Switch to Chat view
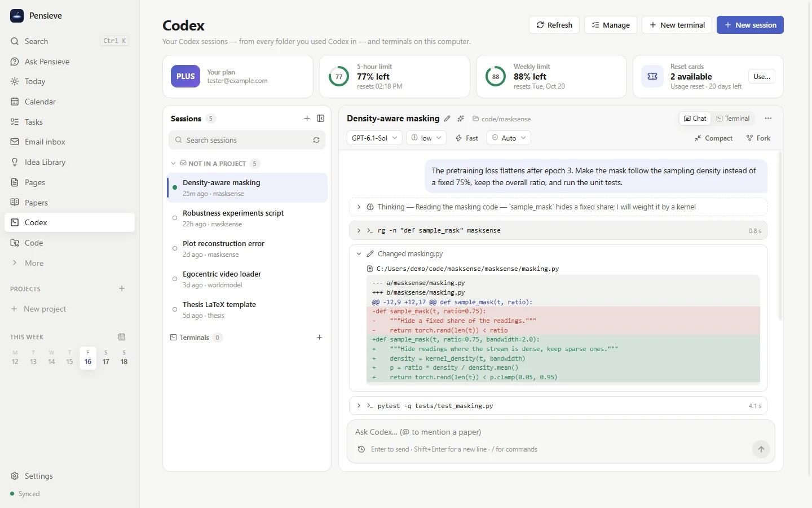 [x=695, y=119]
